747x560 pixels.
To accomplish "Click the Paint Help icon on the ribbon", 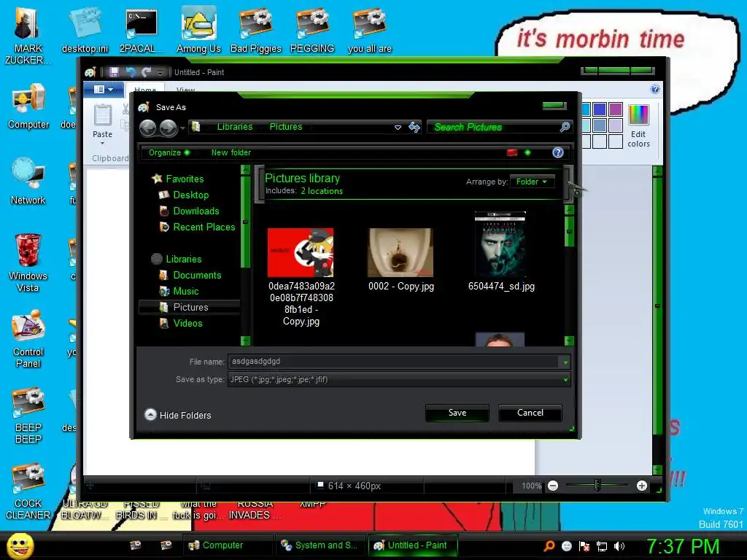I will tap(655, 89).
